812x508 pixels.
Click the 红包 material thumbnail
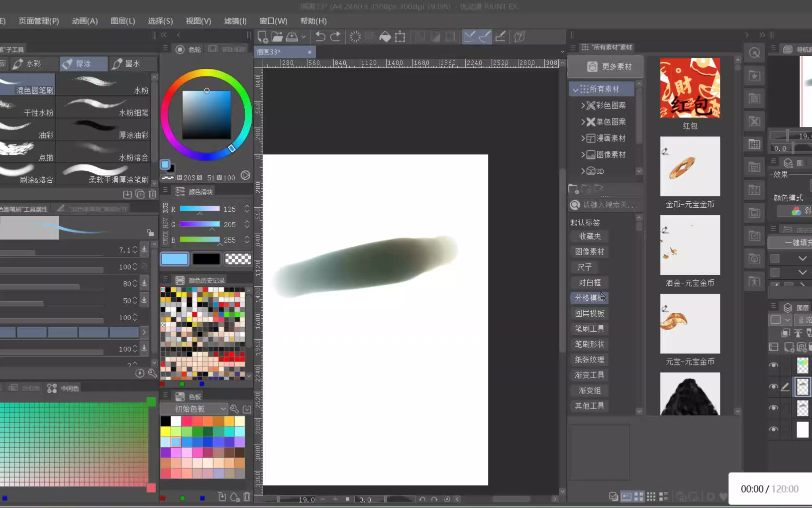(690, 88)
